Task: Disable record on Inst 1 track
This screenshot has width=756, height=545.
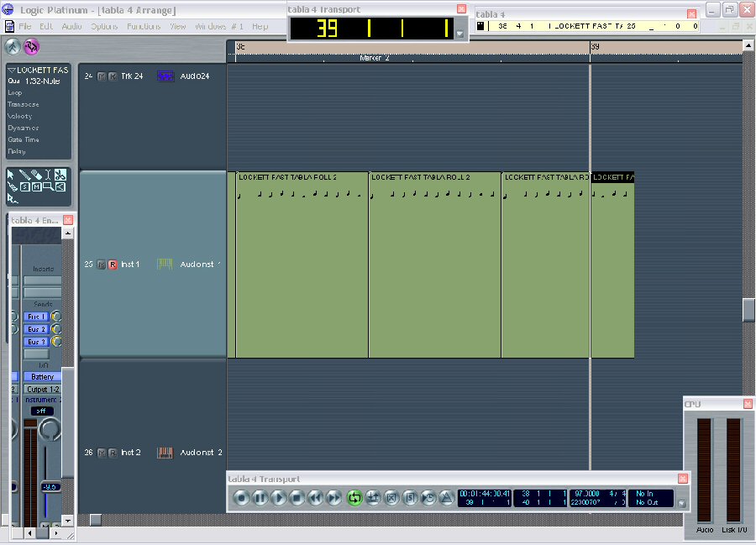Action: 113,265
